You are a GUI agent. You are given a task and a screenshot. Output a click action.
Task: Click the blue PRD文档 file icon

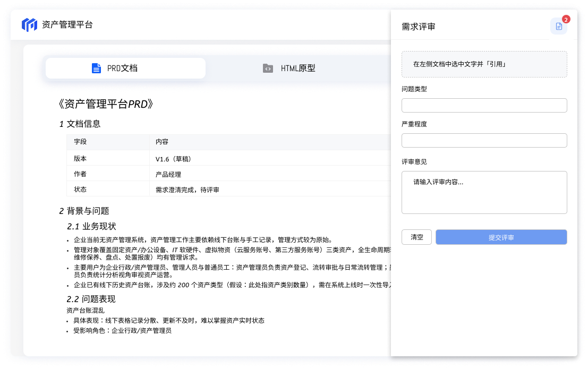click(x=96, y=68)
